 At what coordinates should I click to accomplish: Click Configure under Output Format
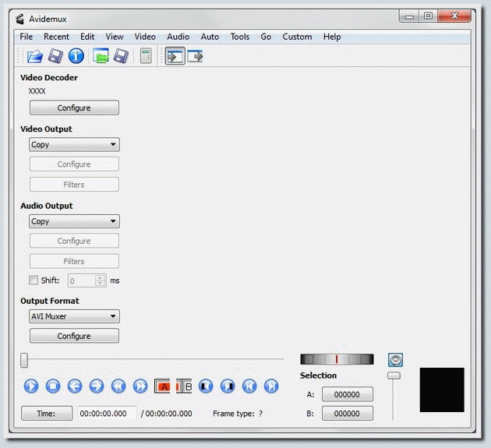point(74,336)
